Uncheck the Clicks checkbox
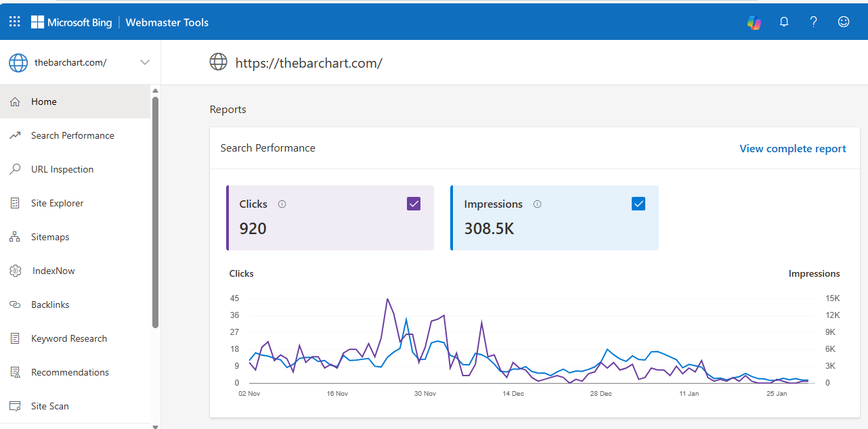This screenshot has height=429, width=868. tap(414, 204)
